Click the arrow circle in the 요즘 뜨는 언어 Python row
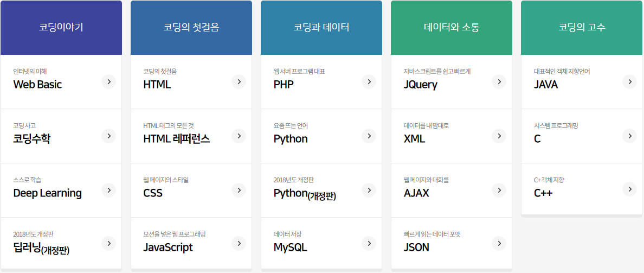 pos(369,136)
